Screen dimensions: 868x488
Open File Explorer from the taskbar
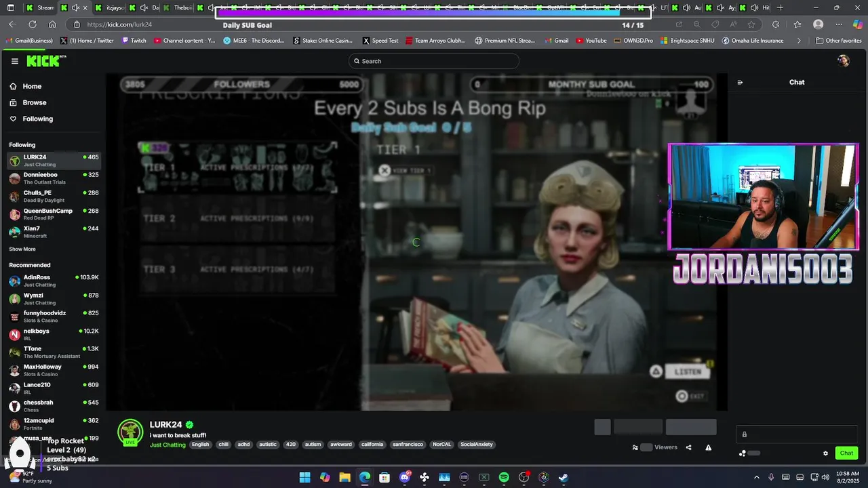pos(344,477)
